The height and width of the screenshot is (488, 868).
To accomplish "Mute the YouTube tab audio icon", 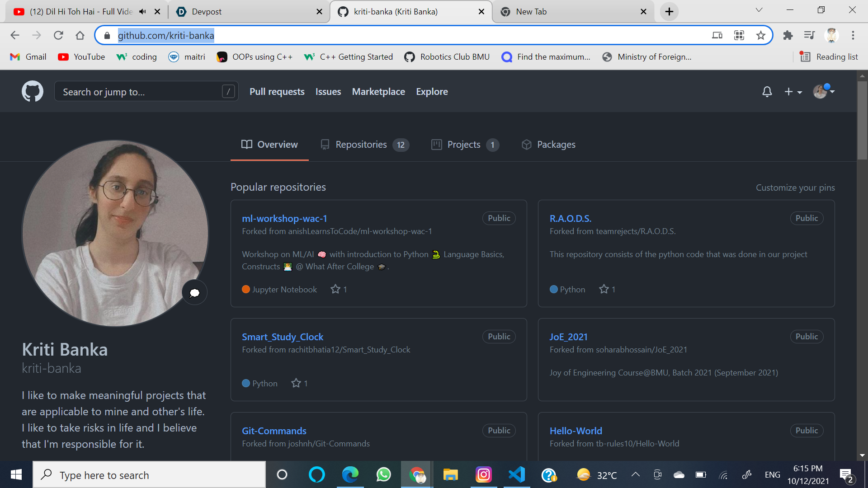I will click(142, 12).
